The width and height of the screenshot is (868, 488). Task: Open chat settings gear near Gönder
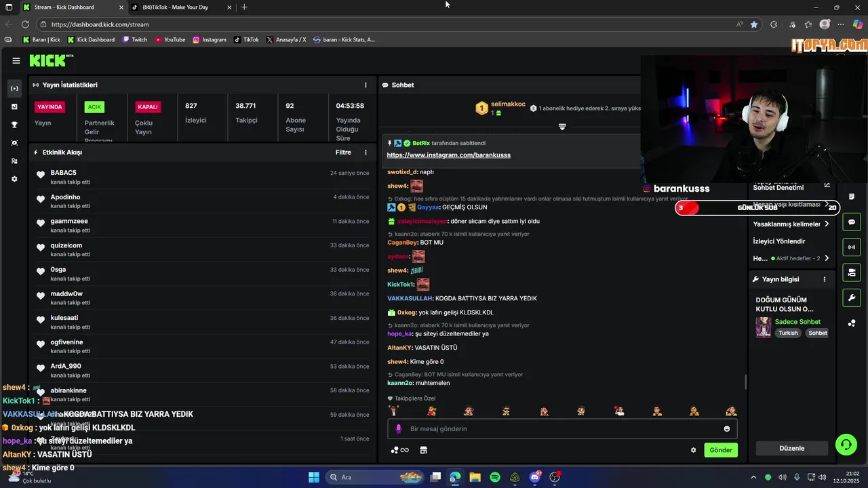coord(693,450)
